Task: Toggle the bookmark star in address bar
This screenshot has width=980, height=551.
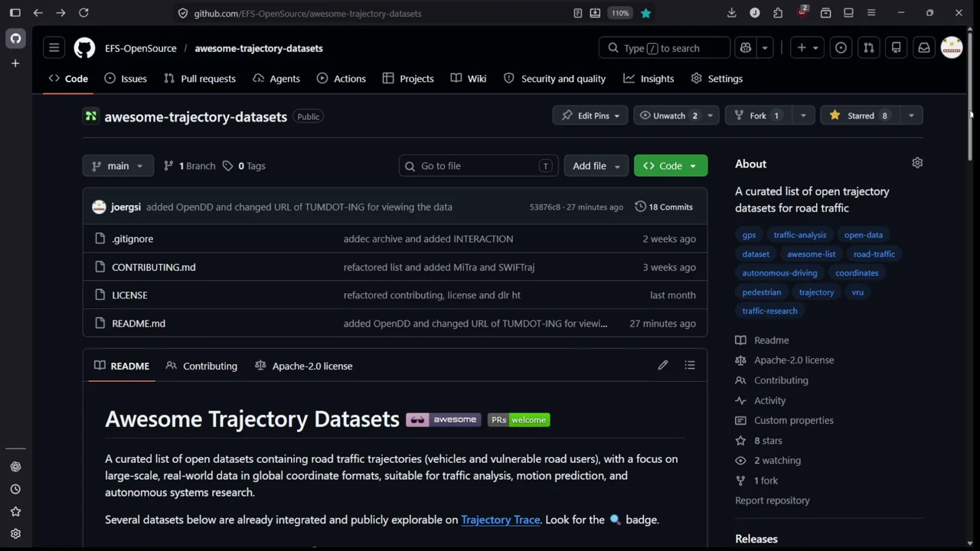Action: [645, 13]
